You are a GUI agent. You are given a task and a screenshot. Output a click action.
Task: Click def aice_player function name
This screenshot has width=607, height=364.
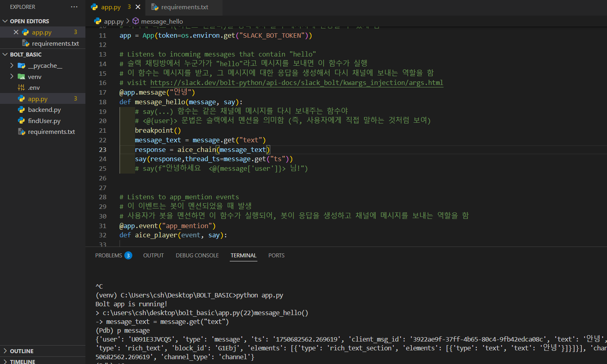pos(156,235)
